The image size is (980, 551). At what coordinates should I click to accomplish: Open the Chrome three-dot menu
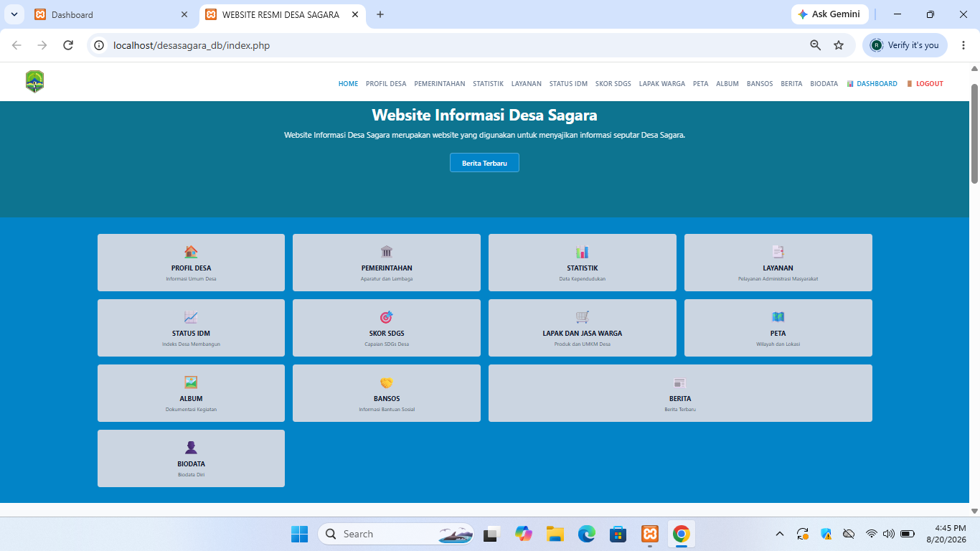tap(963, 45)
